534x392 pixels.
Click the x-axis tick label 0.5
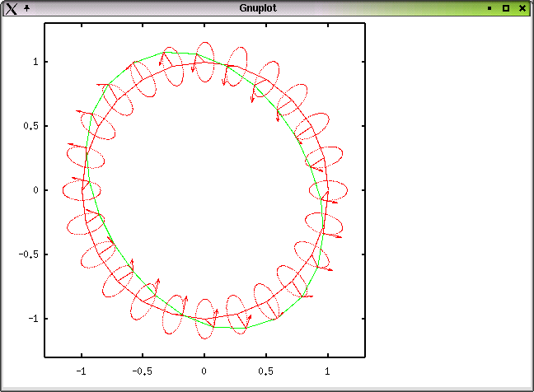(x=266, y=371)
